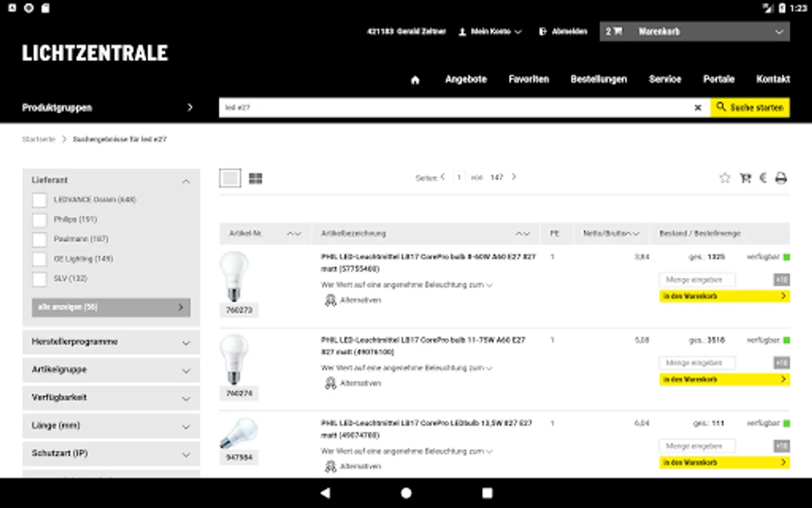Image resolution: width=812 pixels, height=508 pixels.
Task: Open Alternativen for article 760273
Action: (353, 300)
